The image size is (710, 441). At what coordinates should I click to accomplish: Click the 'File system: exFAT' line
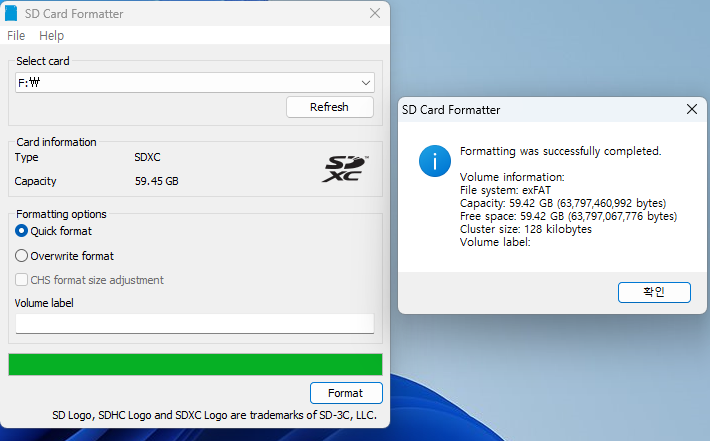505,190
